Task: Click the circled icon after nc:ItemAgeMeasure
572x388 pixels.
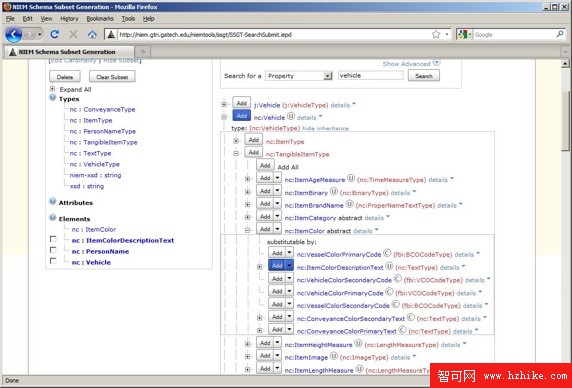Action: pyautogui.click(x=351, y=178)
